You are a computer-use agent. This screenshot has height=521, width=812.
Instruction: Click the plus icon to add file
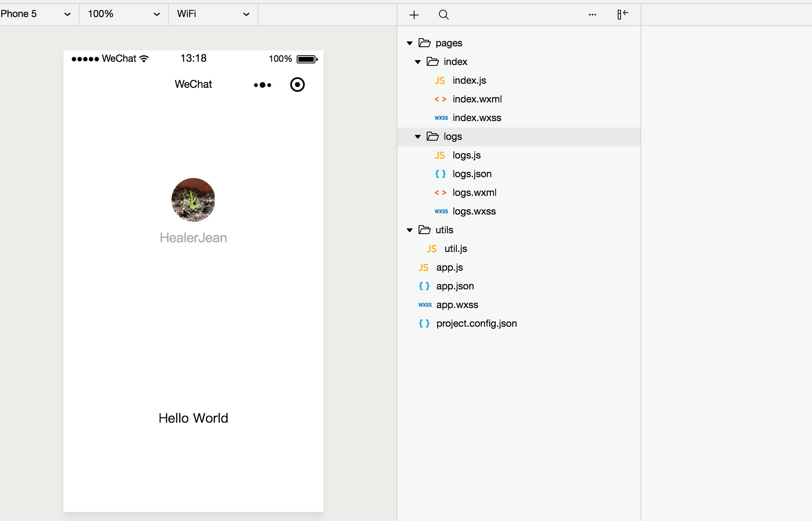click(414, 15)
